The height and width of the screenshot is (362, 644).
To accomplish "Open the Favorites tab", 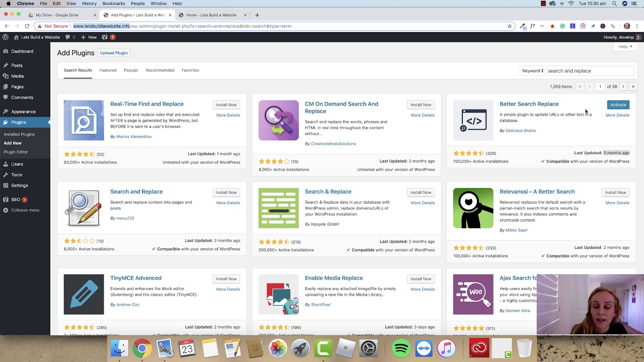I will click(190, 70).
